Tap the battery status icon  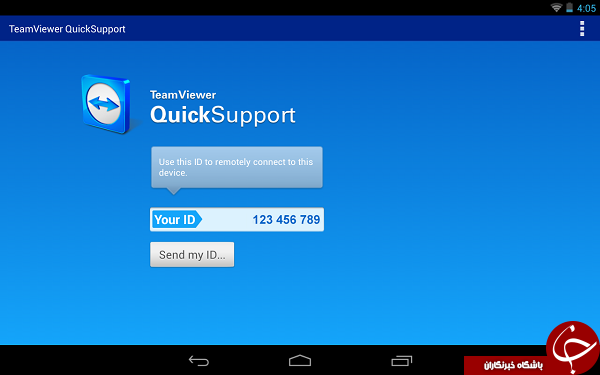[569, 8]
